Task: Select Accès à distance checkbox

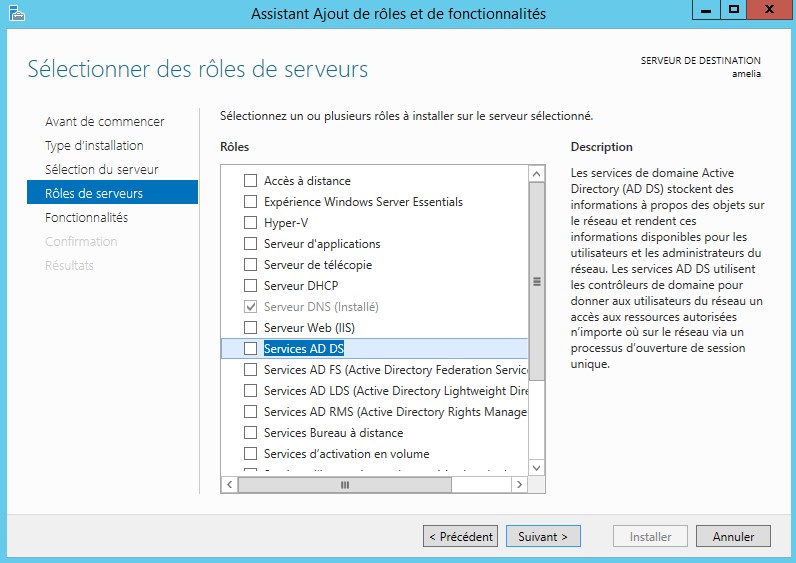Action: (250, 181)
